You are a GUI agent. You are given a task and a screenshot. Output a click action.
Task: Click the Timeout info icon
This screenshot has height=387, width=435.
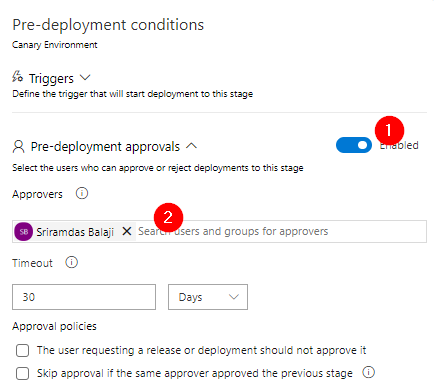click(72, 263)
